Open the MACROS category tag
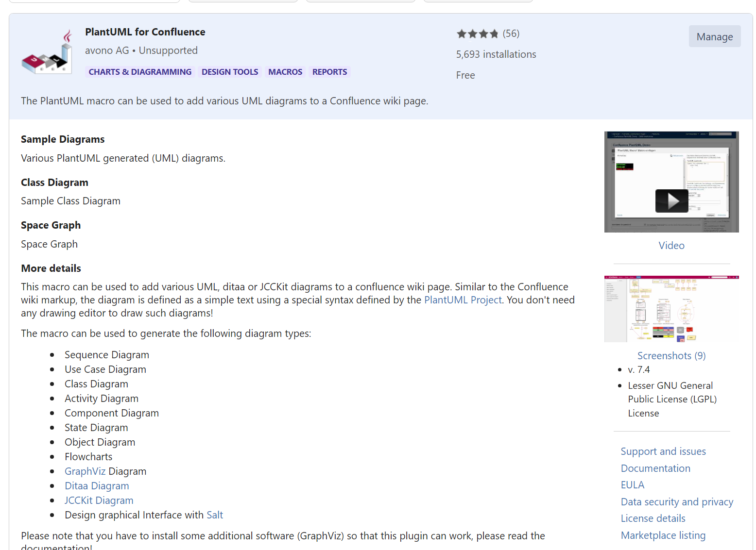The image size is (756, 550). coord(285,72)
